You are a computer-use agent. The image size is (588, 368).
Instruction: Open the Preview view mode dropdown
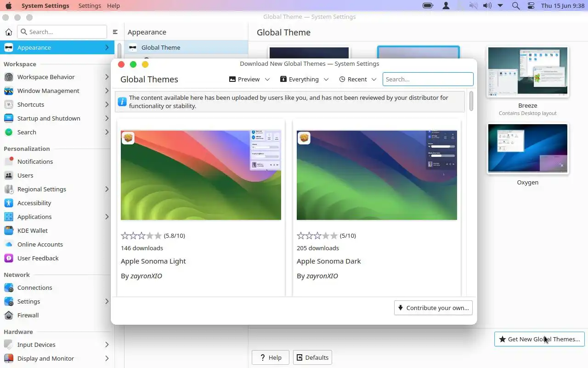click(x=249, y=79)
